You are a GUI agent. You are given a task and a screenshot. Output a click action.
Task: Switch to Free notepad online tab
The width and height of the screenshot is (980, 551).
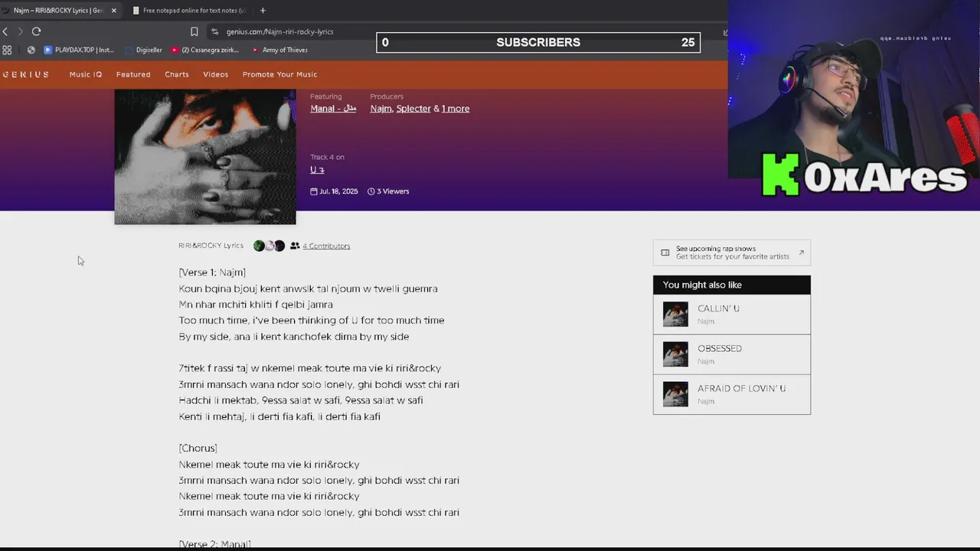coord(189,11)
